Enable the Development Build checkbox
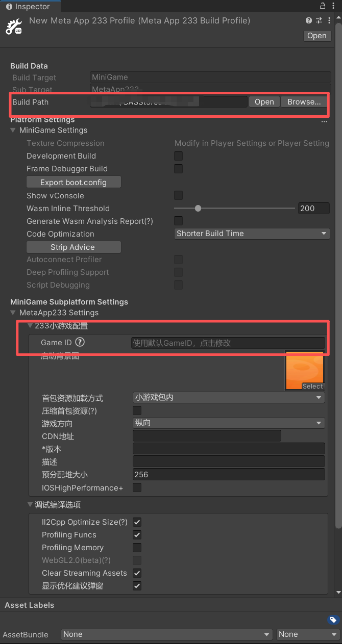This screenshot has width=342, height=644. [179, 156]
